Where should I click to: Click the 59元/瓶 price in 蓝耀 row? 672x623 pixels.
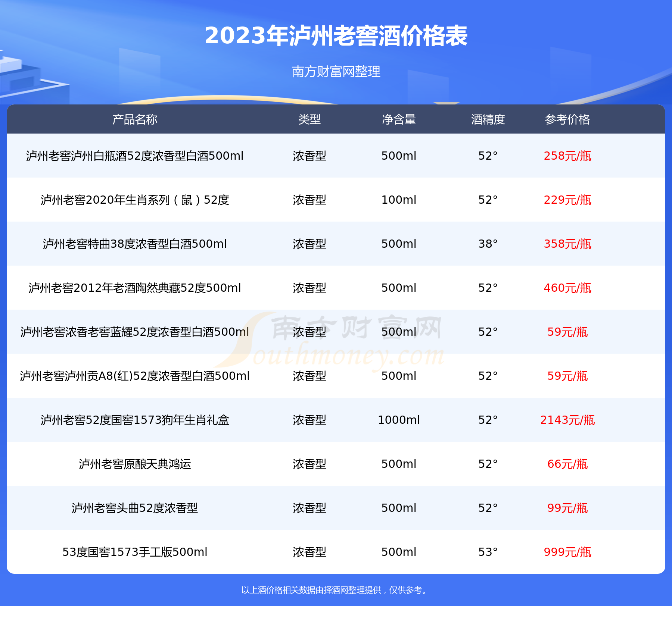(567, 332)
